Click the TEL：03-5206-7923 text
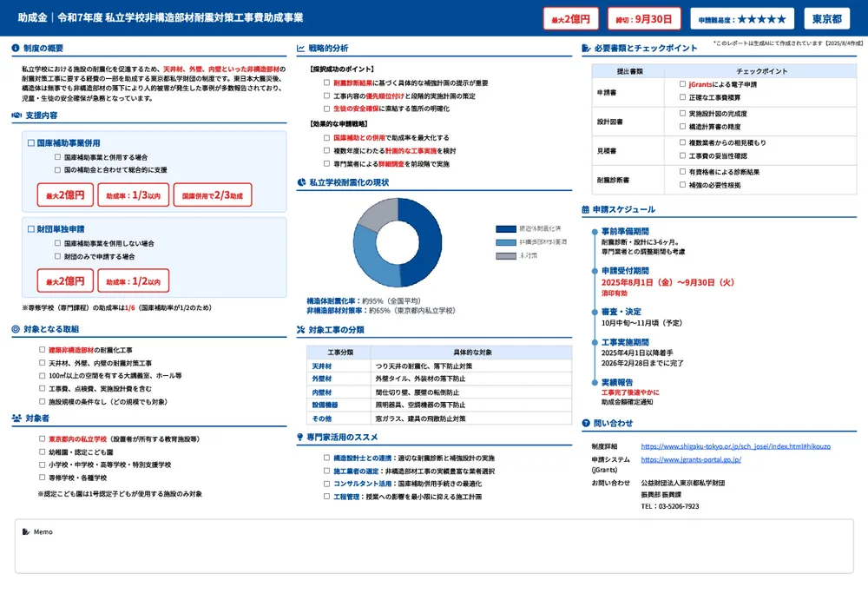The width and height of the screenshot is (868, 613). (x=670, y=506)
